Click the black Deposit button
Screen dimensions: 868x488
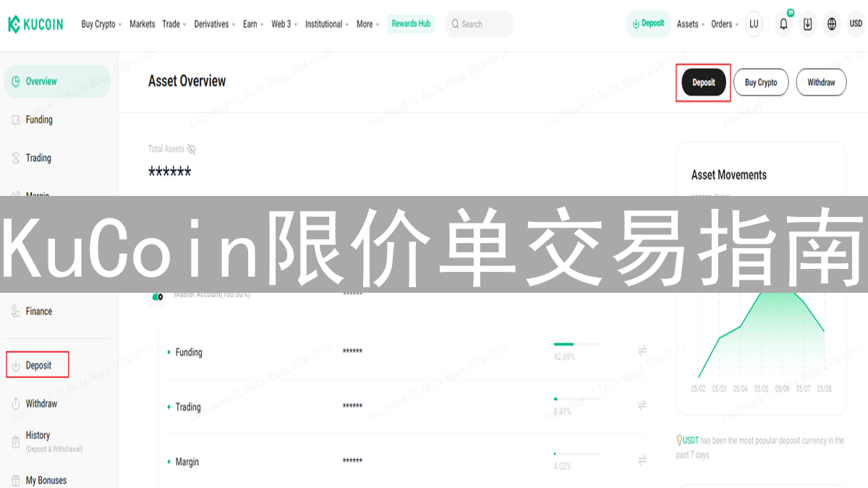coord(703,82)
